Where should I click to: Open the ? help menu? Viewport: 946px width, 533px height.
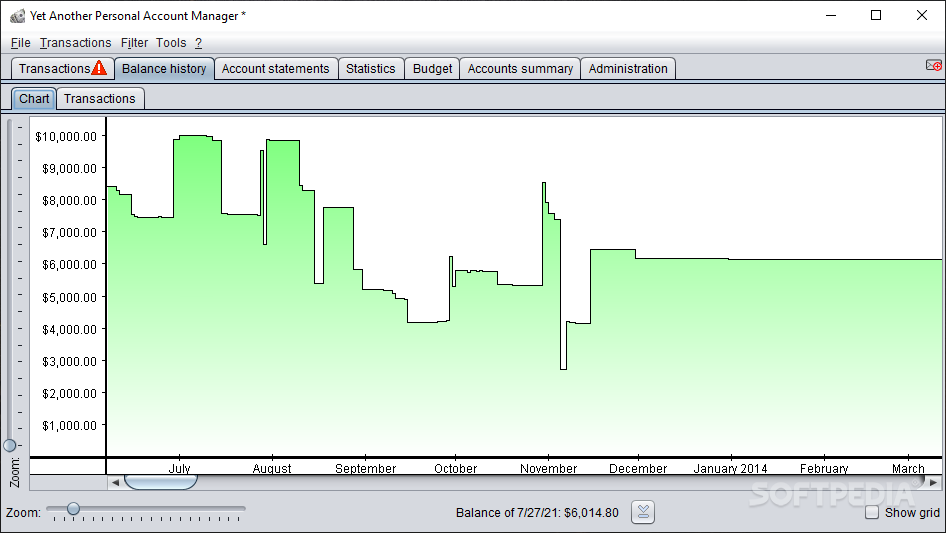coord(198,43)
